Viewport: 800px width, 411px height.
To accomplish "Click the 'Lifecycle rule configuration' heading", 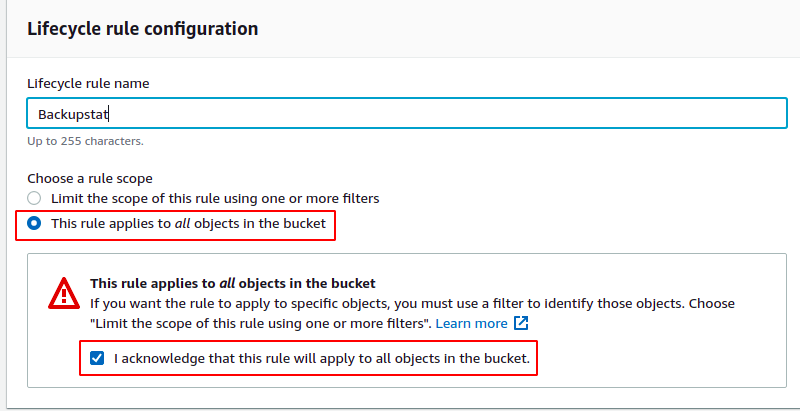I will [x=143, y=29].
